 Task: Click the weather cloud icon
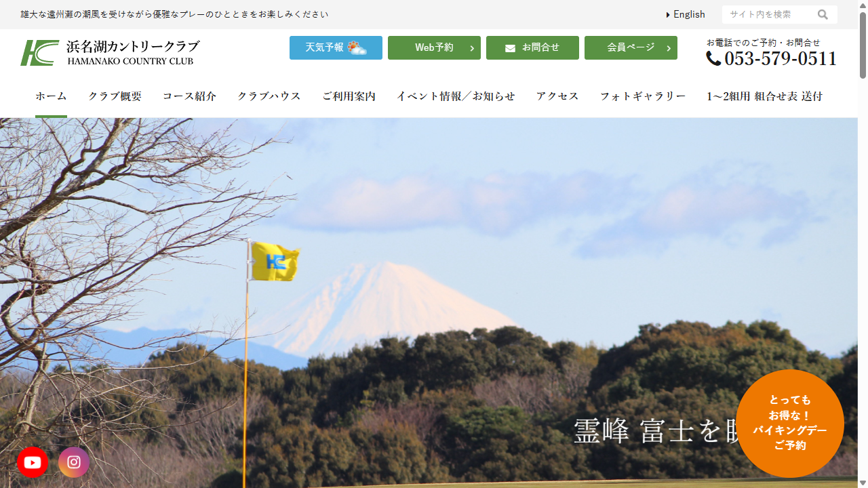click(357, 47)
